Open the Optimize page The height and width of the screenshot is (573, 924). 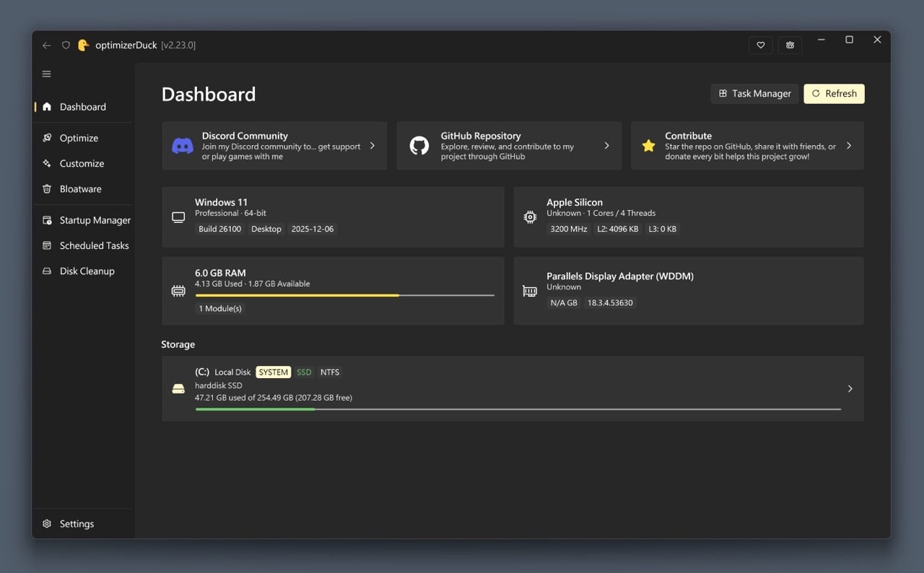(83, 138)
